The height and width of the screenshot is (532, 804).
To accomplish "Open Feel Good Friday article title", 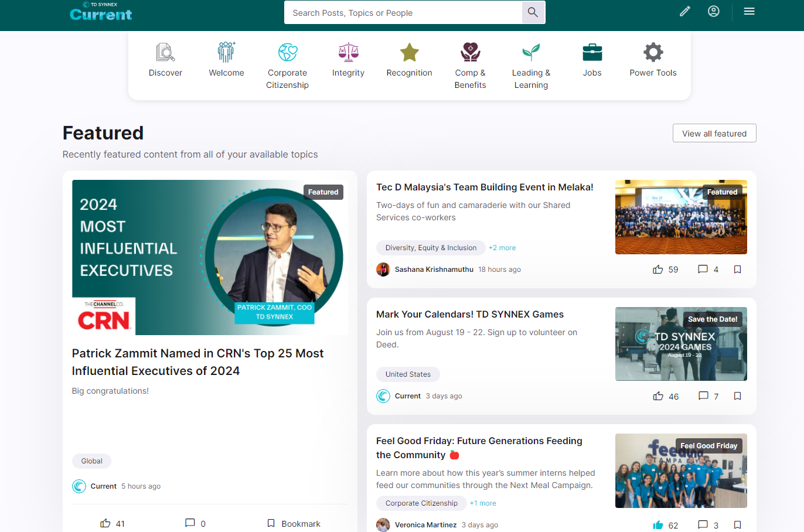I will (479, 448).
